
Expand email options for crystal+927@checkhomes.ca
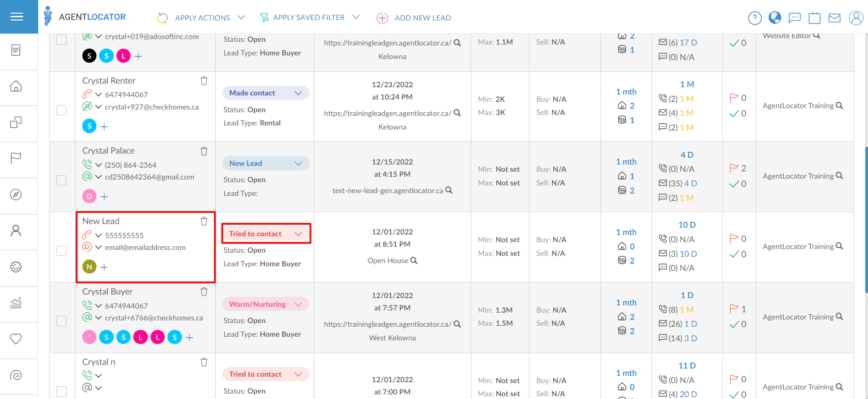(98, 107)
